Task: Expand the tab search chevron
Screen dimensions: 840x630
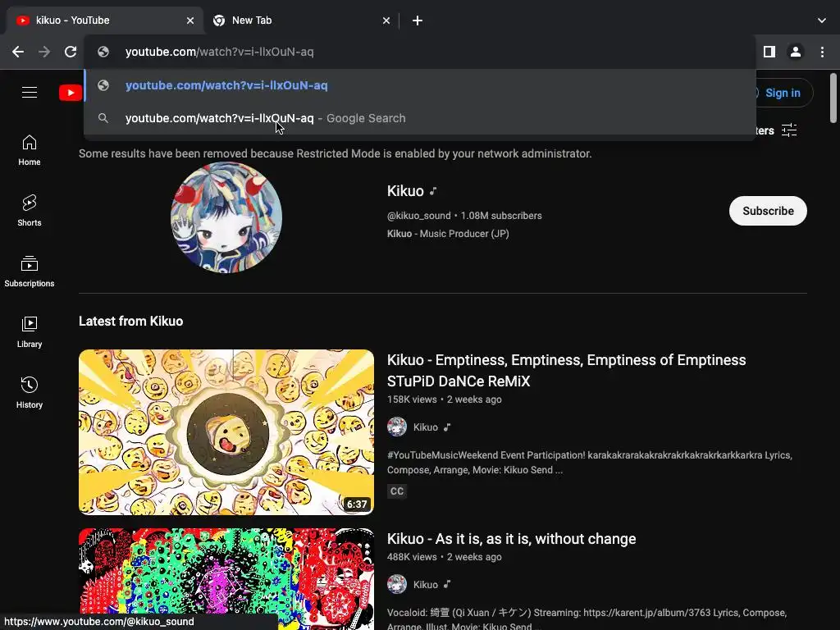Action: [822, 21]
